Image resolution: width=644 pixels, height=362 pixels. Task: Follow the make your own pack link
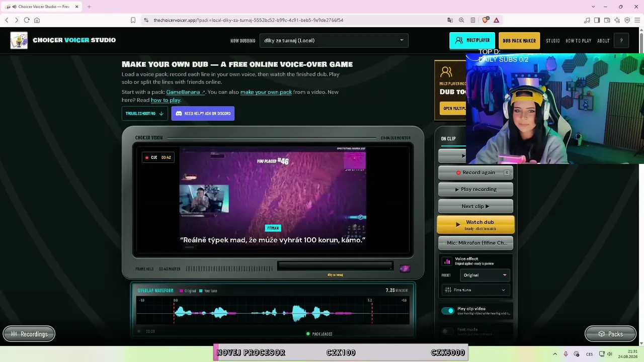point(266,92)
